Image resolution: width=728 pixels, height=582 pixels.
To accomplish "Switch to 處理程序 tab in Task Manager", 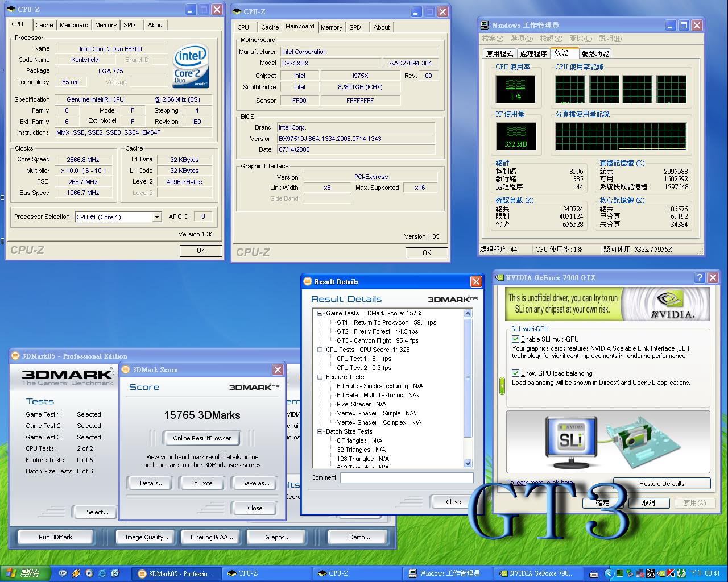I will coord(533,53).
